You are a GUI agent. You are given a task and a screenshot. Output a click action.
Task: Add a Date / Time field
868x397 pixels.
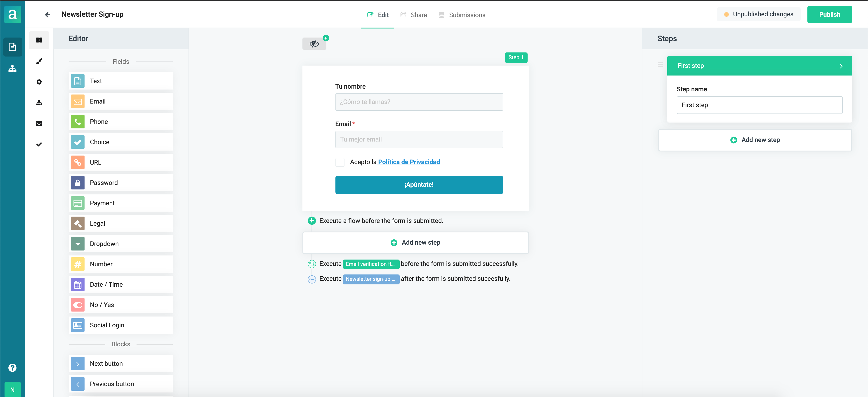click(x=121, y=284)
